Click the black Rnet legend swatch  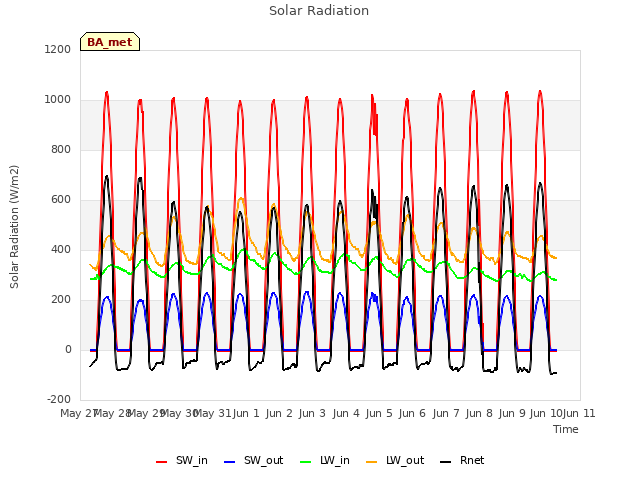pos(446,462)
